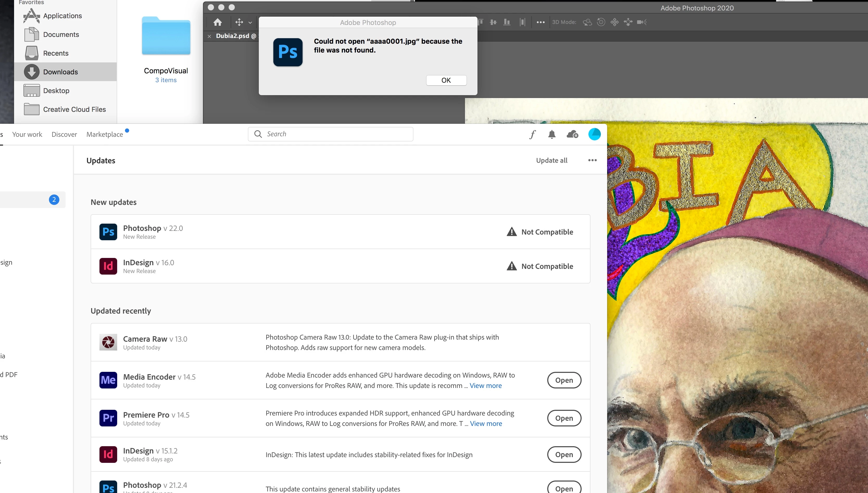Switch to the Discover tab

(64, 134)
